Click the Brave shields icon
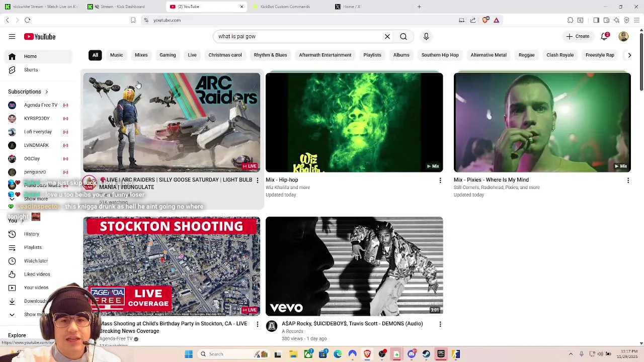This screenshot has height=362, width=644. [x=486, y=20]
